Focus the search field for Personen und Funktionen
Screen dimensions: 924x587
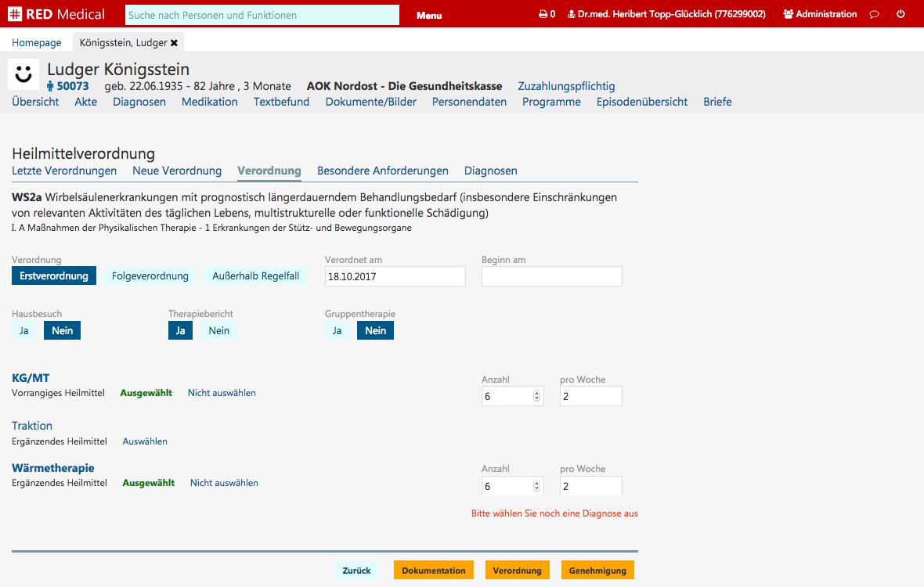coord(262,16)
